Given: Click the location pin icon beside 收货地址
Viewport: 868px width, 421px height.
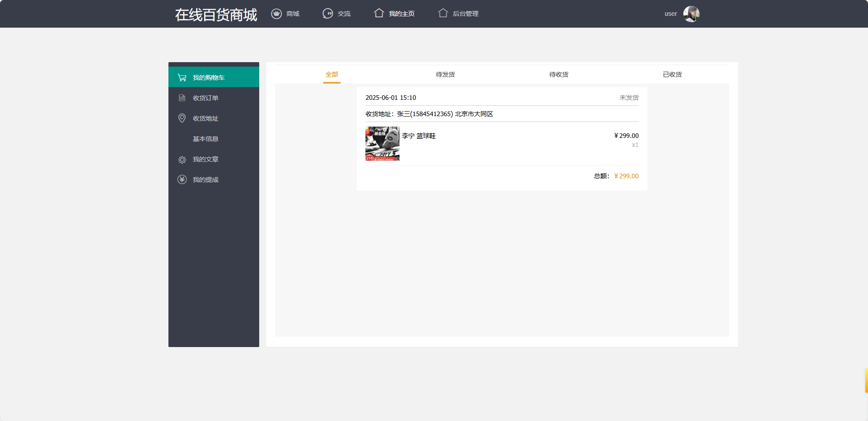Looking at the screenshot, I should pos(182,118).
